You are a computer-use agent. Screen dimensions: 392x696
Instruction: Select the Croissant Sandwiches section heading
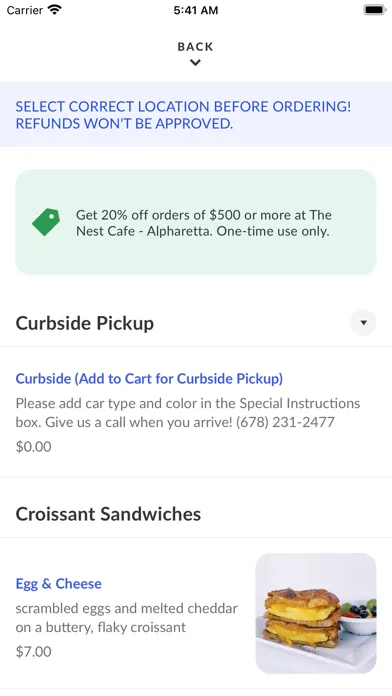pos(108,514)
